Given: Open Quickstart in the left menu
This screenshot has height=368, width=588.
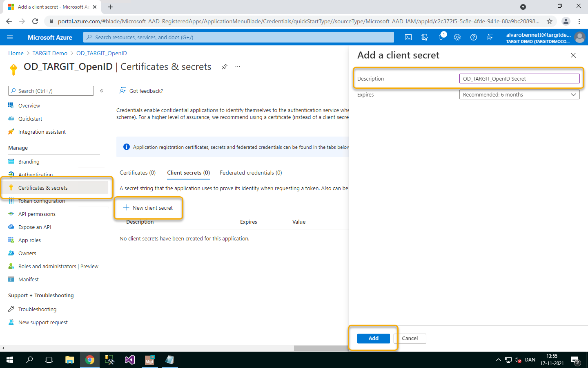Looking at the screenshot, I should pos(30,119).
